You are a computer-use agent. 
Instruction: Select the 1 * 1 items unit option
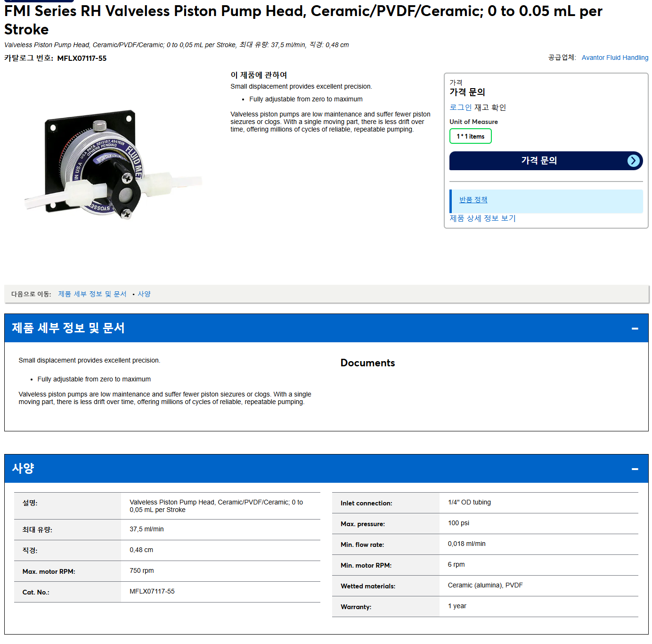point(471,136)
